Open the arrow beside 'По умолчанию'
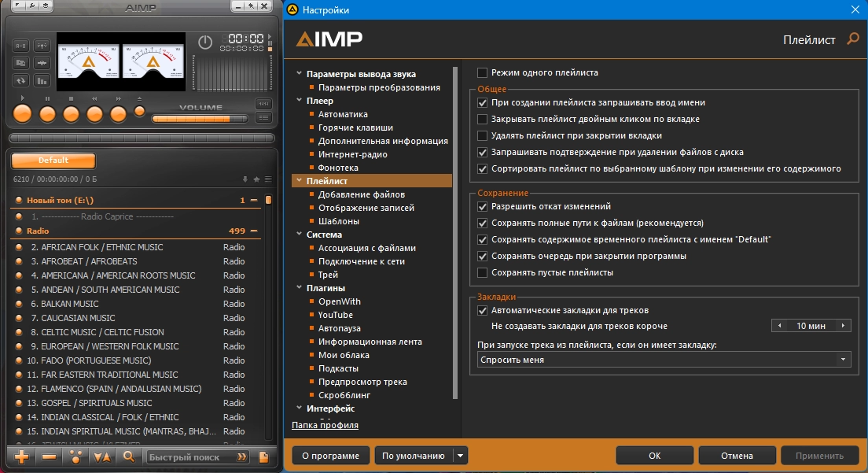The image size is (868, 473). click(x=460, y=456)
